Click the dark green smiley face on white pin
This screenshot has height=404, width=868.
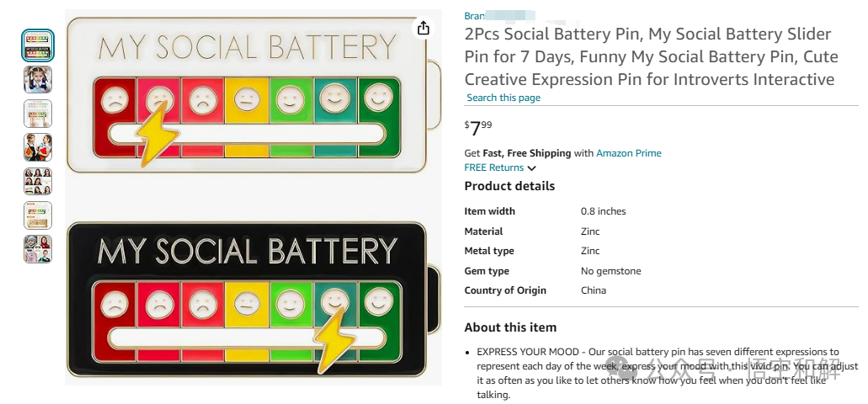(379, 98)
